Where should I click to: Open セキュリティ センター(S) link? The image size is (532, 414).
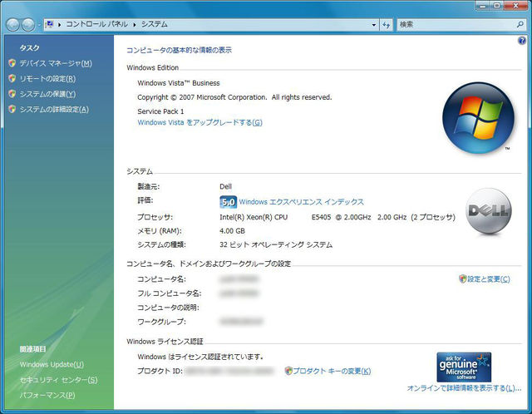(58, 380)
